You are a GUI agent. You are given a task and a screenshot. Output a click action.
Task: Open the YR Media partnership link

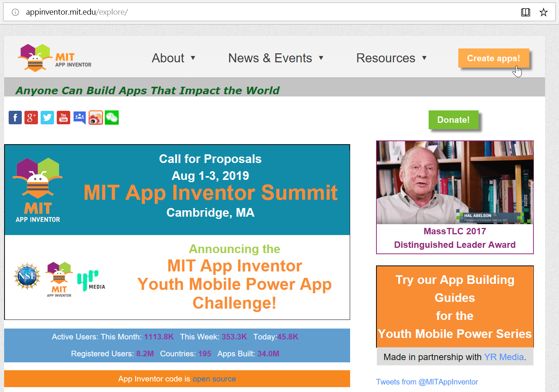(504, 357)
